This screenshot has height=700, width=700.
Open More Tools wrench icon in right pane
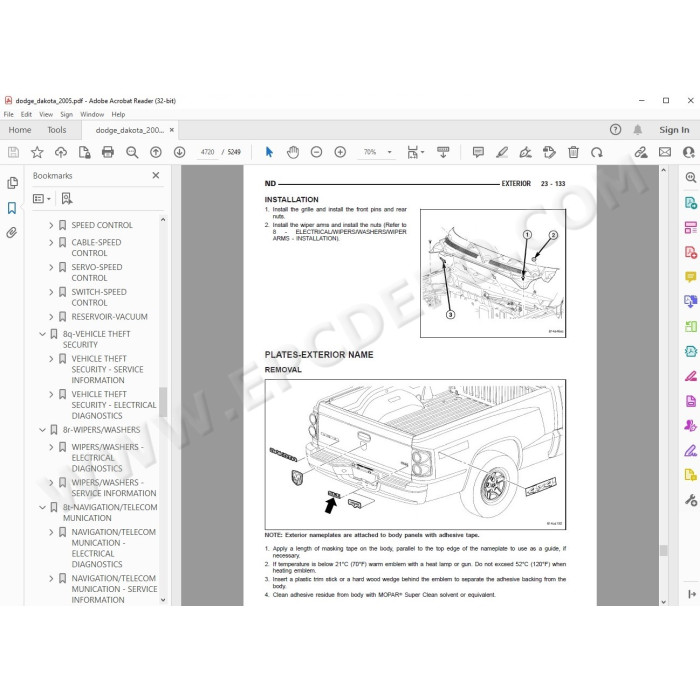691,500
